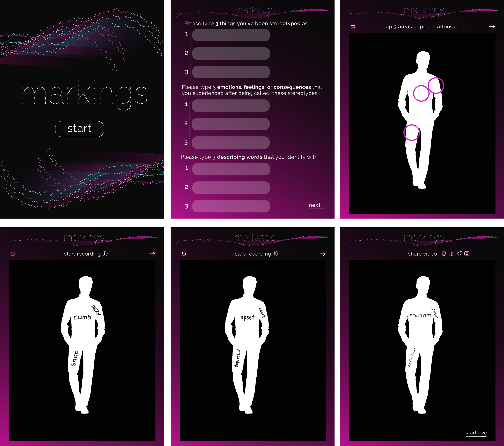Click the "angry" tattoo on the arm

tap(262, 312)
